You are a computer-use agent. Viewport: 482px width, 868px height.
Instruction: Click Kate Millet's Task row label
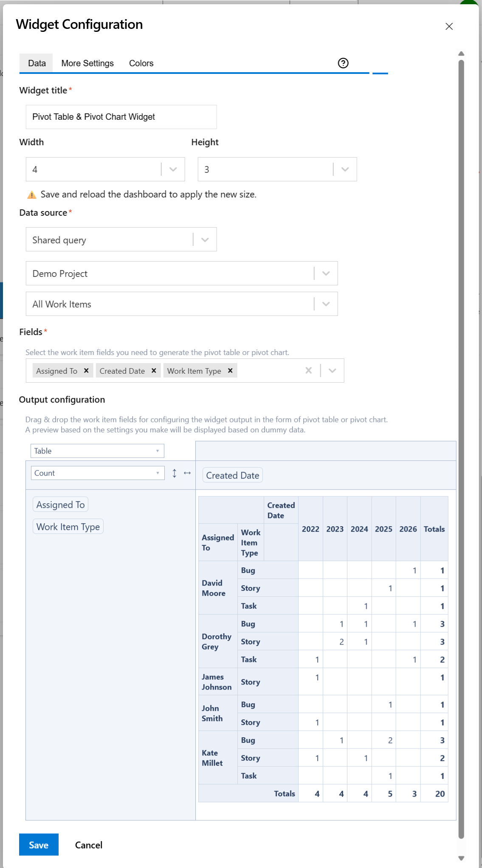[268, 776]
